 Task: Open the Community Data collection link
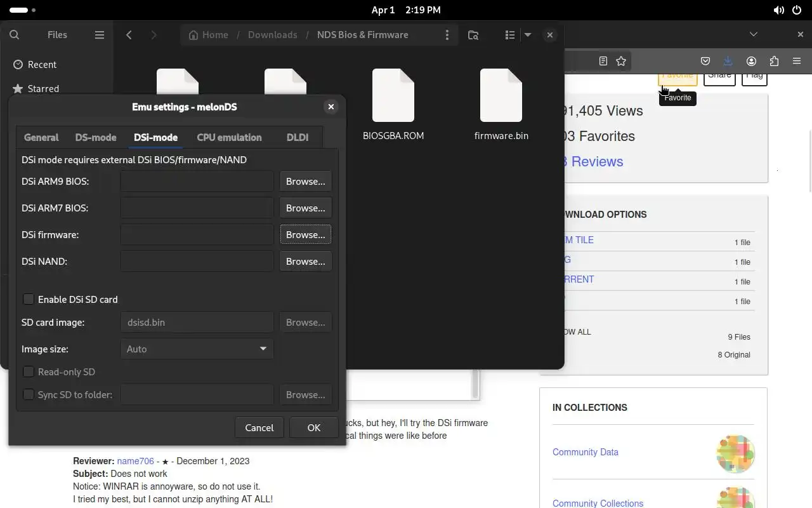pyautogui.click(x=586, y=452)
